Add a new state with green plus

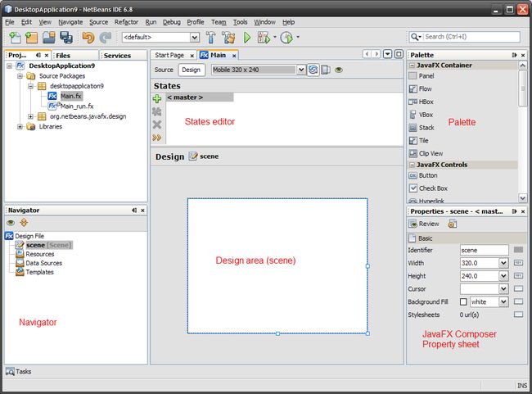pyautogui.click(x=157, y=99)
